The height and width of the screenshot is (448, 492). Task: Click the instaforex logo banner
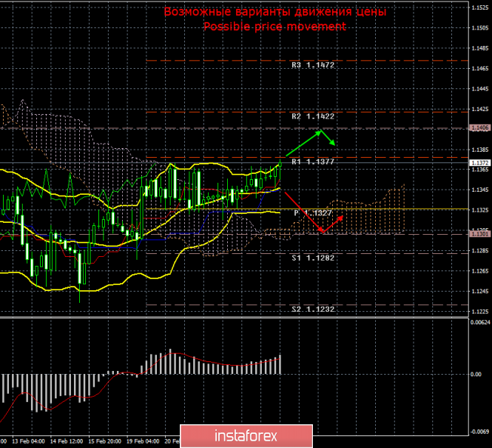246,436
